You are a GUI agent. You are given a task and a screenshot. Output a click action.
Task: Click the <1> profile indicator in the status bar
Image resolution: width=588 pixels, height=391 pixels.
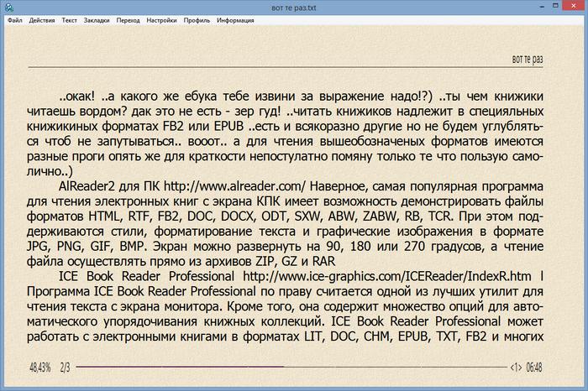516,368
